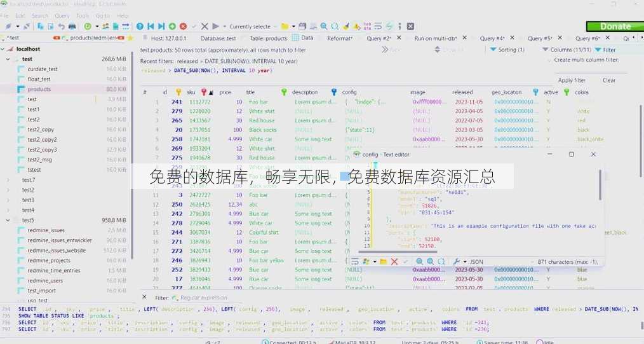The height and width of the screenshot is (344, 644).
Task: Click the copy icon in main toolbar
Action: (x=41, y=26)
